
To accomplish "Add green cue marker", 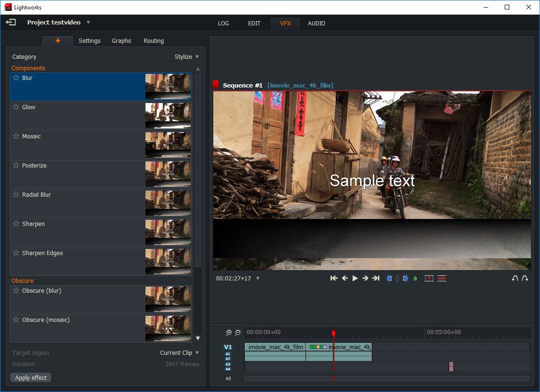I will coord(415,278).
